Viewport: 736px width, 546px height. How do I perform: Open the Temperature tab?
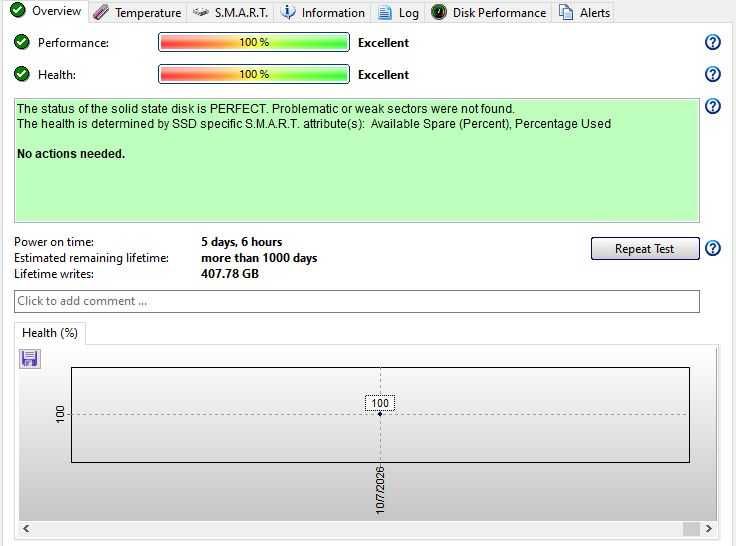pos(137,13)
